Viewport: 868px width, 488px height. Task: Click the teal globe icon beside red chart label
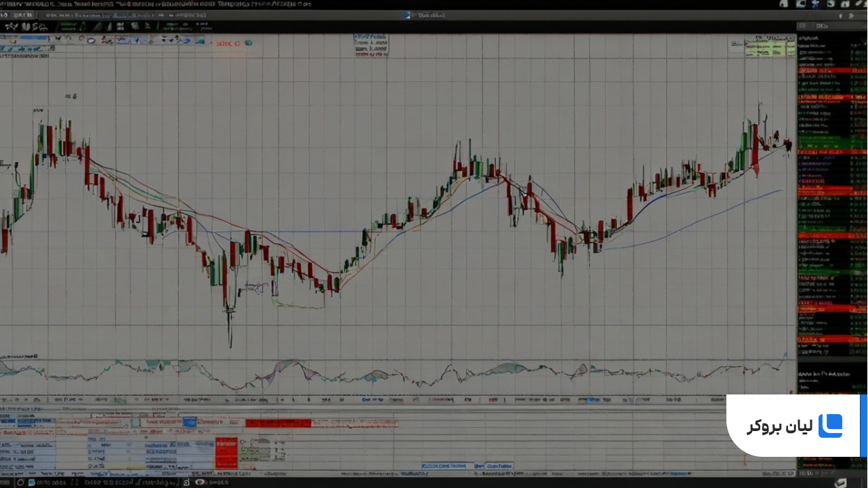pyautogui.click(x=249, y=43)
